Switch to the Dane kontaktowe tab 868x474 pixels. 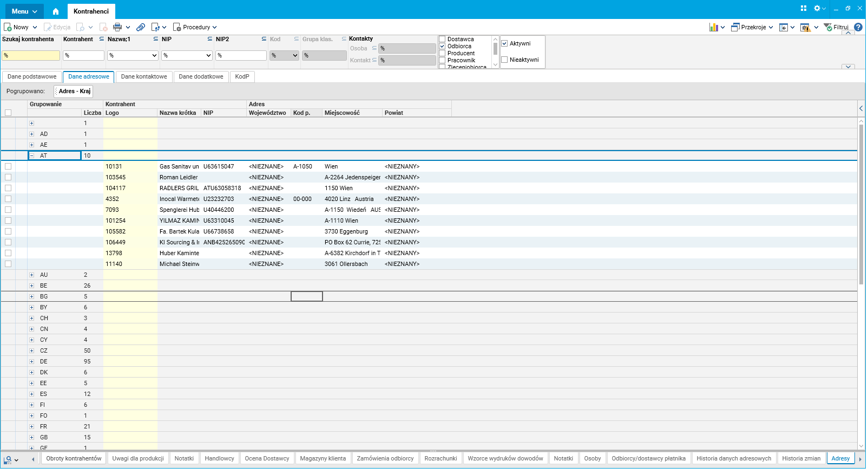click(144, 77)
